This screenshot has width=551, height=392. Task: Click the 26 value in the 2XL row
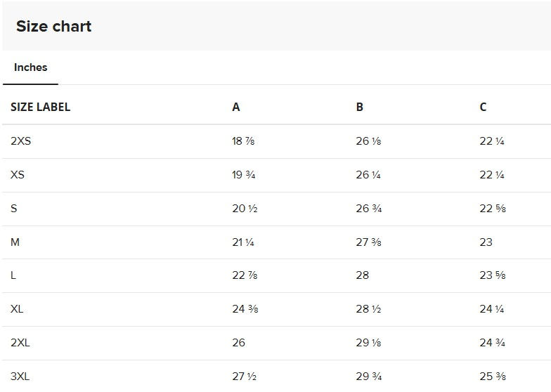click(239, 343)
